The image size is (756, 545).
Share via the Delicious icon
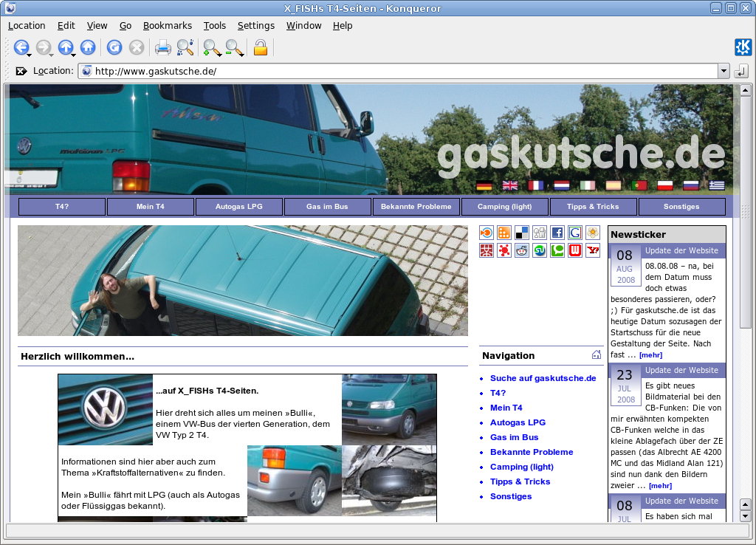[522, 233]
